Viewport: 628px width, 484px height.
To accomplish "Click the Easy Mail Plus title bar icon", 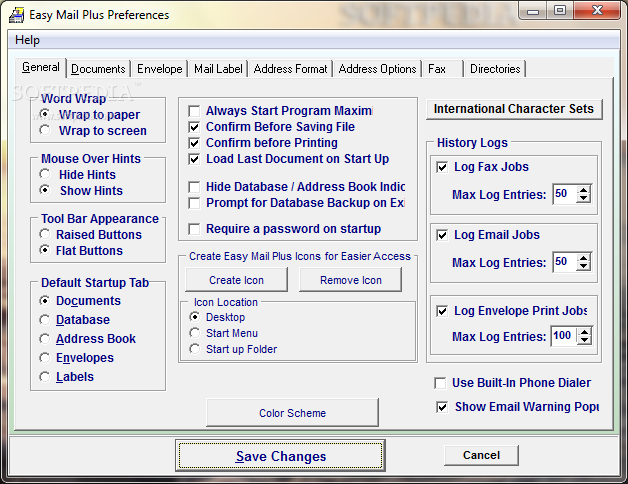I will pos(16,15).
